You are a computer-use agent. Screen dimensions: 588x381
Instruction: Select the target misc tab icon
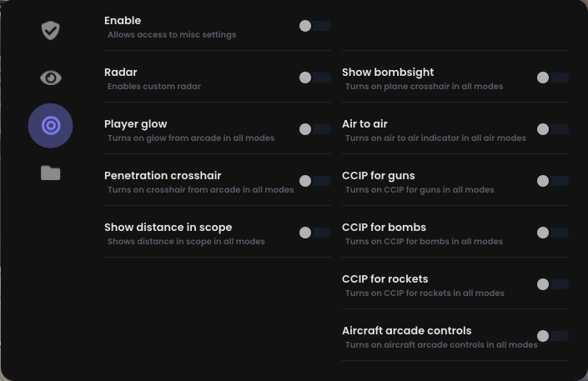coord(51,126)
